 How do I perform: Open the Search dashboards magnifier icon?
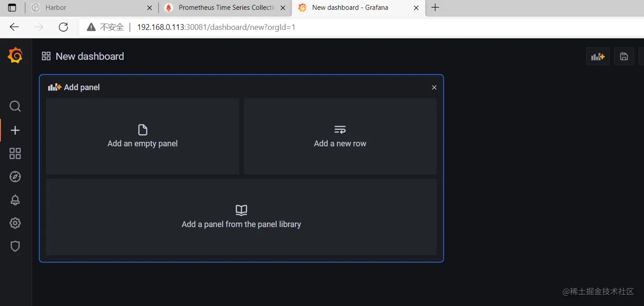15,106
